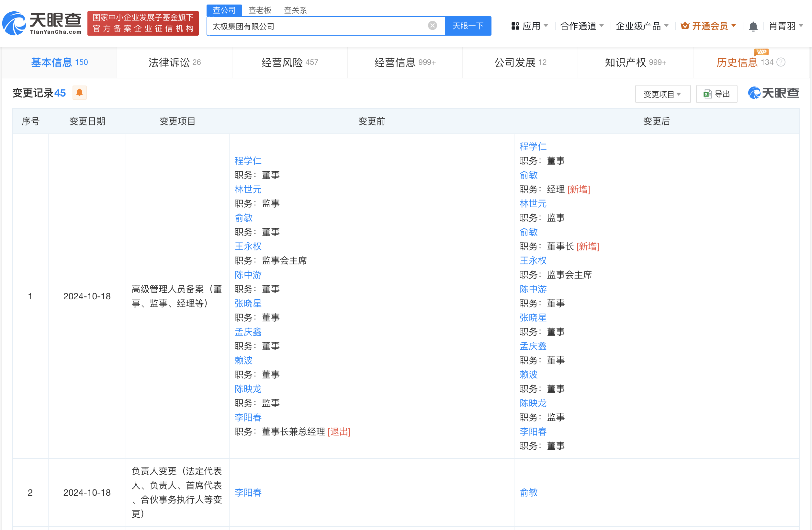The height and width of the screenshot is (530, 812).
Task: Click the apps grid icon
Action: pyautogui.click(x=515, y=26)
